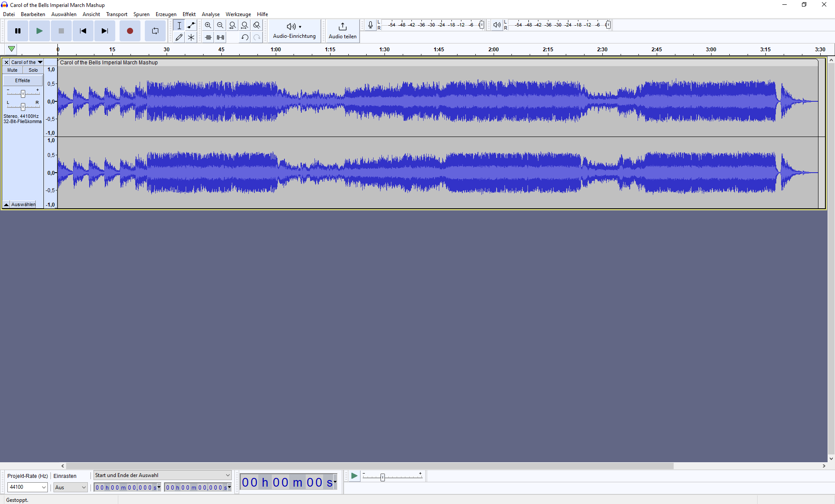Click the Redo arrow icon

click(x=257, y=37)
